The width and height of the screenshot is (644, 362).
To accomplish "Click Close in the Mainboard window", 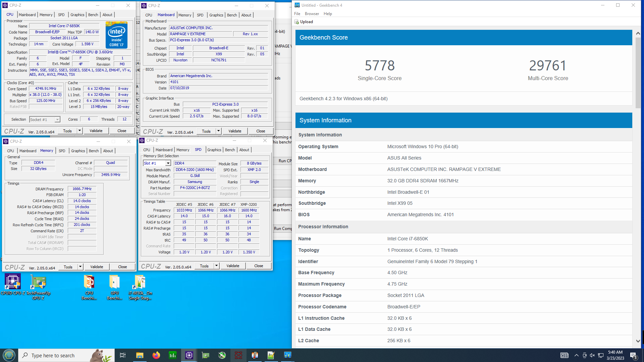I will point(261,131).
